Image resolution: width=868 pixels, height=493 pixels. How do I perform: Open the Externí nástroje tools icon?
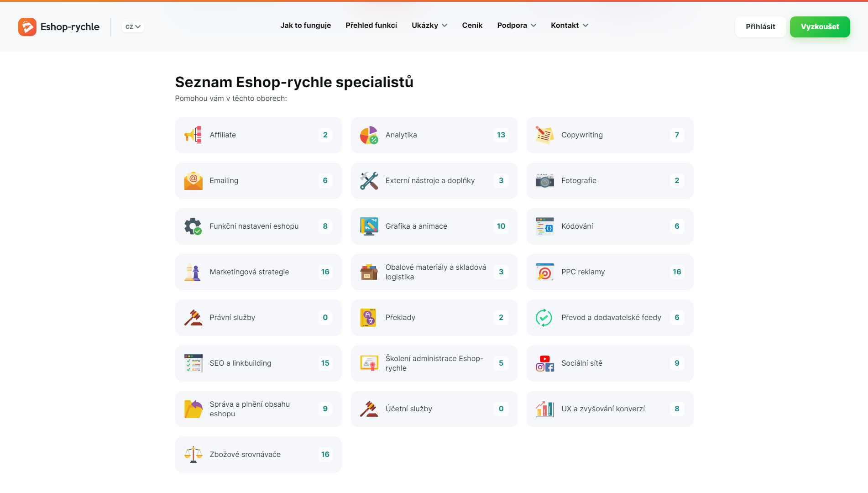click(369, 181)
